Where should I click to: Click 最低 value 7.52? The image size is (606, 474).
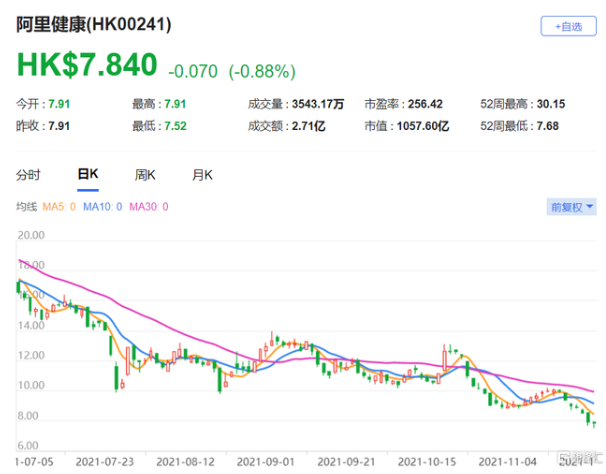(175, 126)
